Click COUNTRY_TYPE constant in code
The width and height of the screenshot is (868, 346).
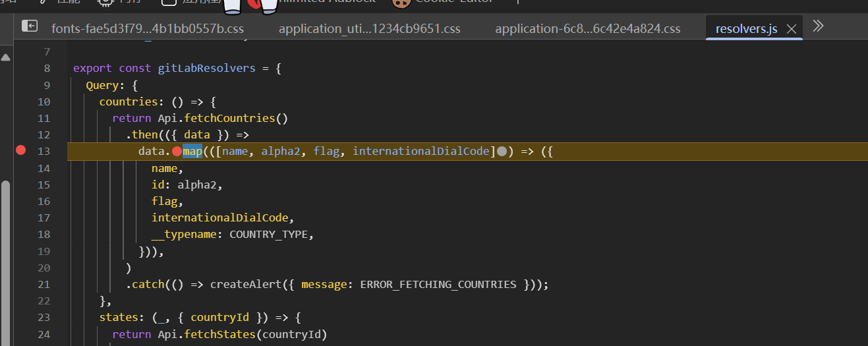pos(268,235)
